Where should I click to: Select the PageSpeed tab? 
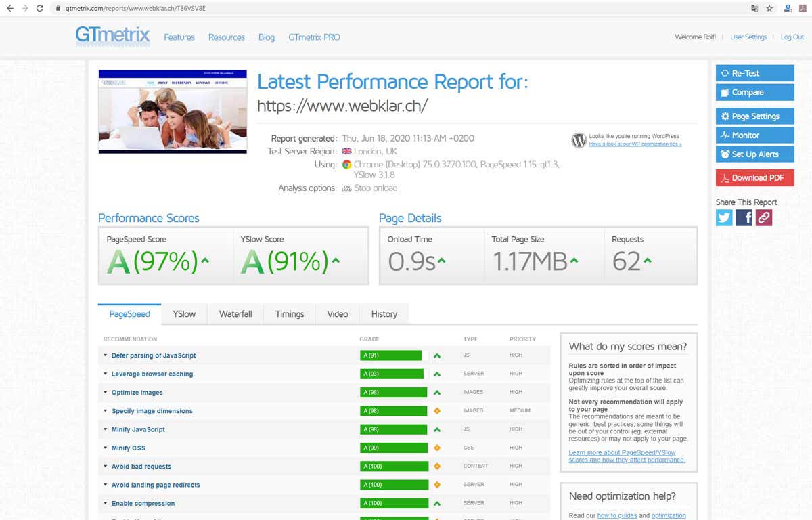point(129,314)
